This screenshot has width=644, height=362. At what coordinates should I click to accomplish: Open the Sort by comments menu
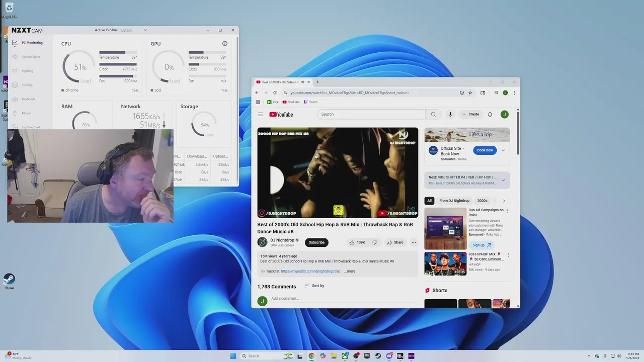pos(314,286)
